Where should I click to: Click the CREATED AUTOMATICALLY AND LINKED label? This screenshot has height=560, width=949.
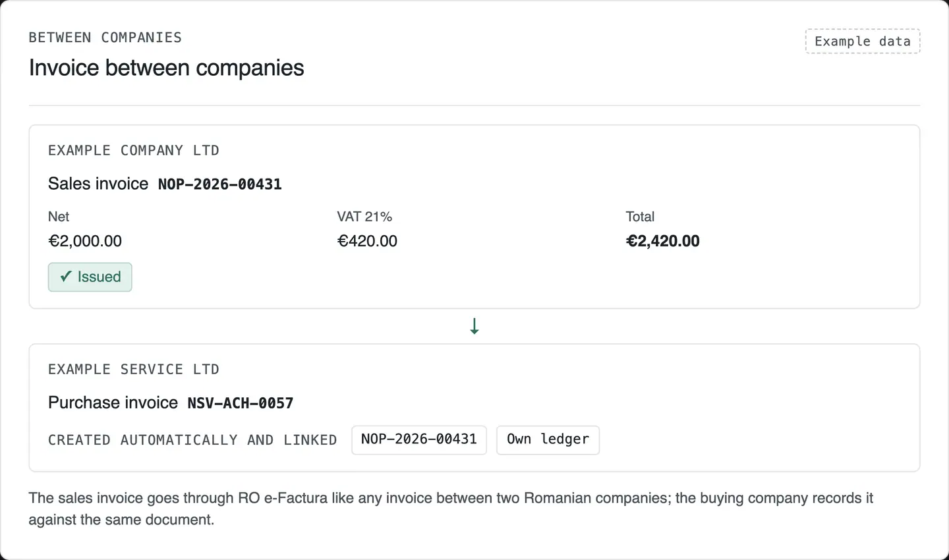192,440
